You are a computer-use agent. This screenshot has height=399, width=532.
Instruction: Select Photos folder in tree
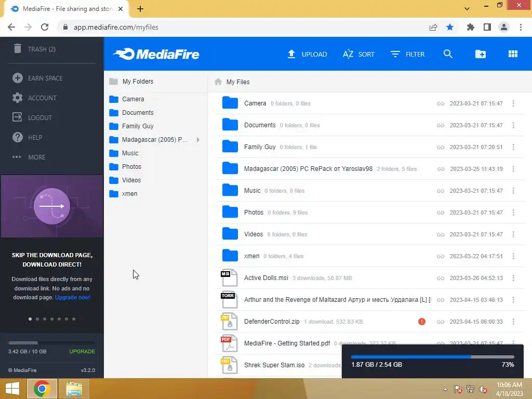click(125, 167)
